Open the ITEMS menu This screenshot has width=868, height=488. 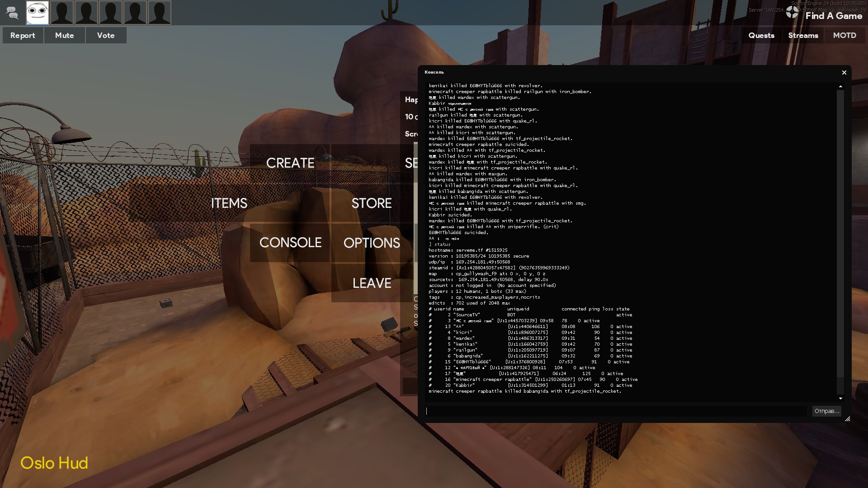click(229, 203)
